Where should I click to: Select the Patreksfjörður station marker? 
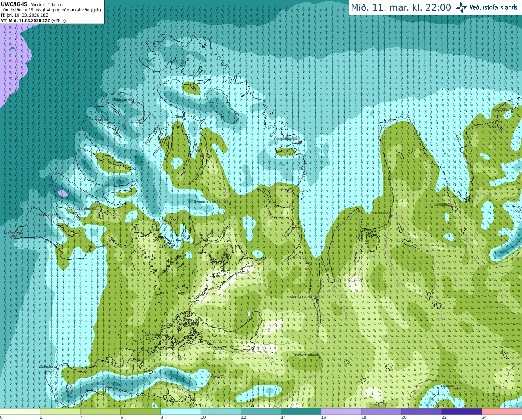click(x=60, y=217)
